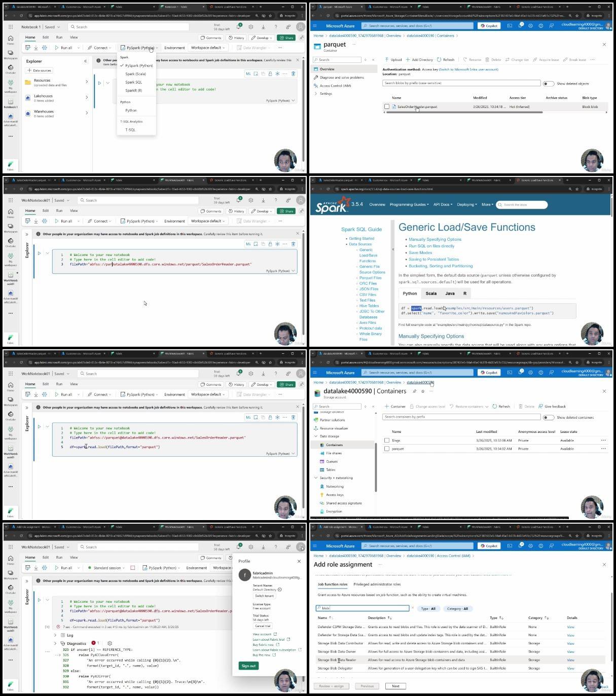616x696 pixels.
Task: Open Tables in the datalake4000590 sidebar
Action: click(331, 470)
